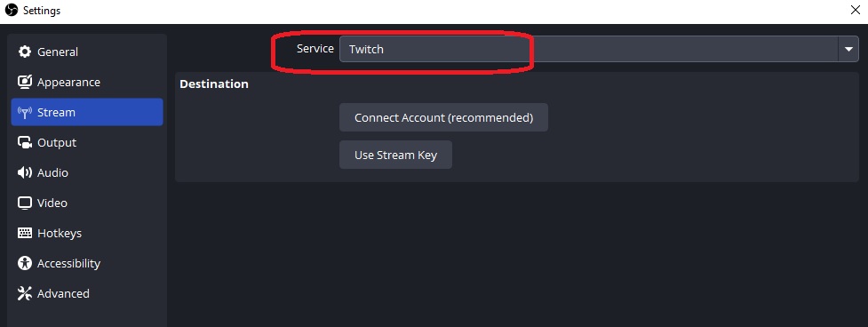Click the Stream antenna icon
This screenshot has height=327, width=868.
(25, 112)
